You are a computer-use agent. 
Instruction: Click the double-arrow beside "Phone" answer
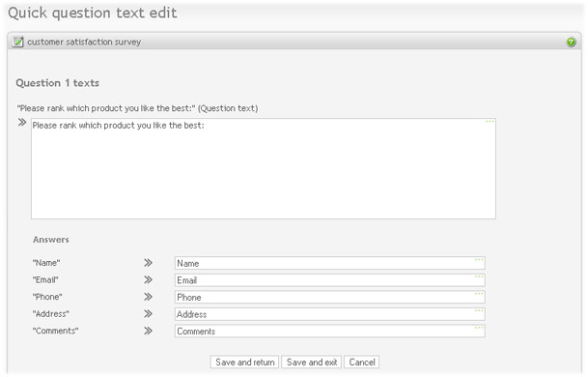148,297
